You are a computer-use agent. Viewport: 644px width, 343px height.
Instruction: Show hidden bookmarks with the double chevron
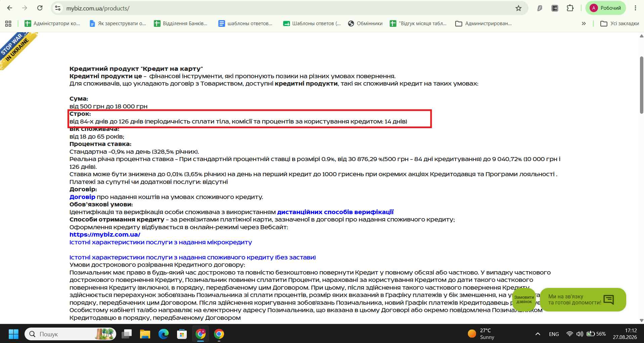tap(584, 23)
